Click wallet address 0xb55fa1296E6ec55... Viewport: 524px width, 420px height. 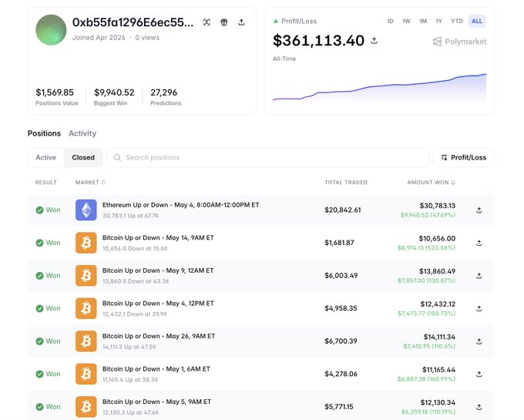[x=133, y=22]
